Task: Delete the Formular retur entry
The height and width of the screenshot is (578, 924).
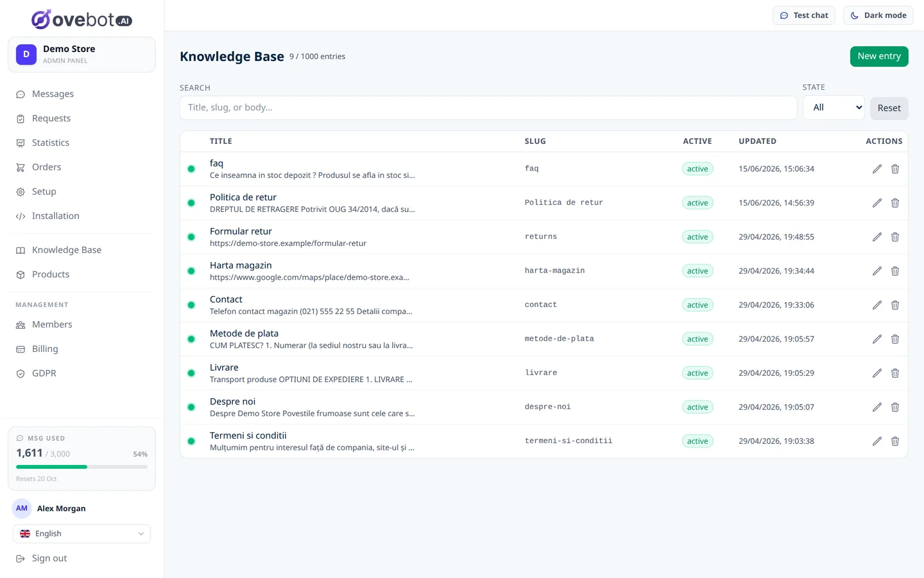Action: (x=895, y=237)
